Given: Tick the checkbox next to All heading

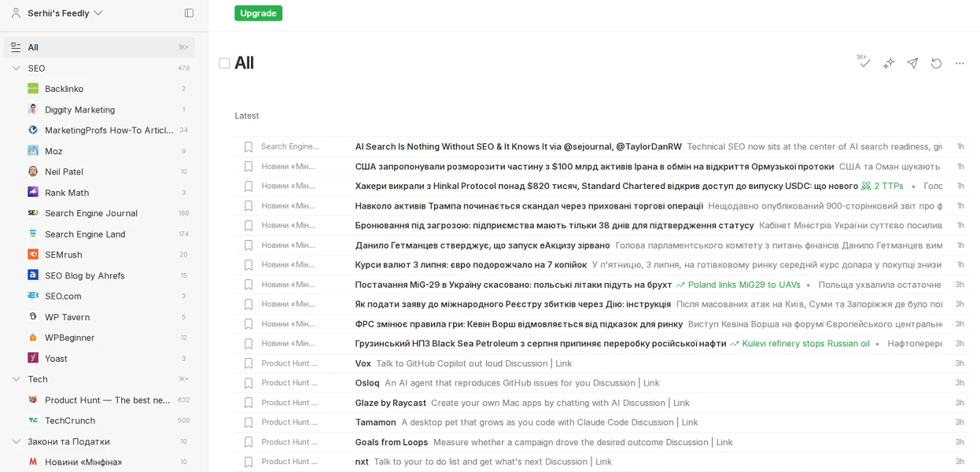Looking at the screenshot, I should 224,63.
